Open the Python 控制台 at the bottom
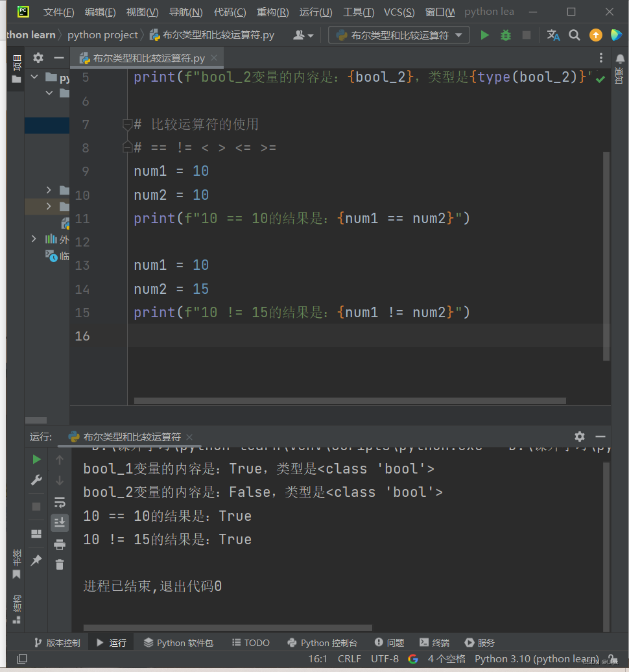 [x=323, y=642]
